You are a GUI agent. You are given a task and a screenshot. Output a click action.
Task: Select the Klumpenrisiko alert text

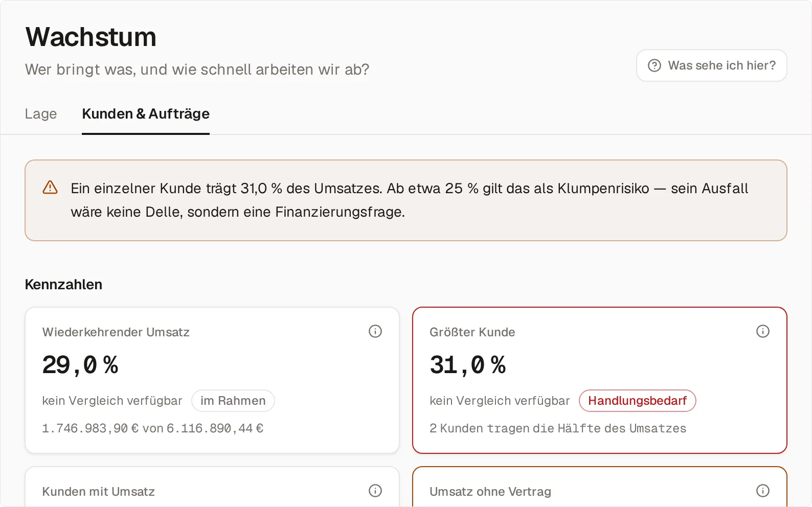(409, 200)
